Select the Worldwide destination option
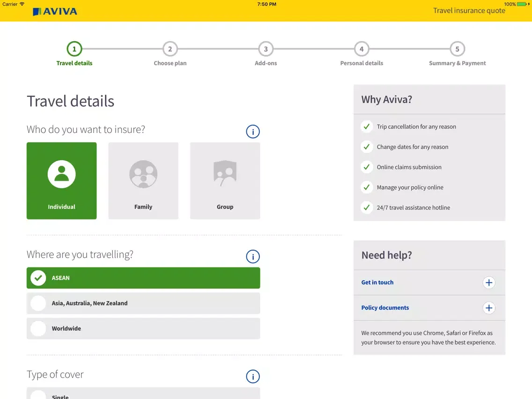 [143, 328]
